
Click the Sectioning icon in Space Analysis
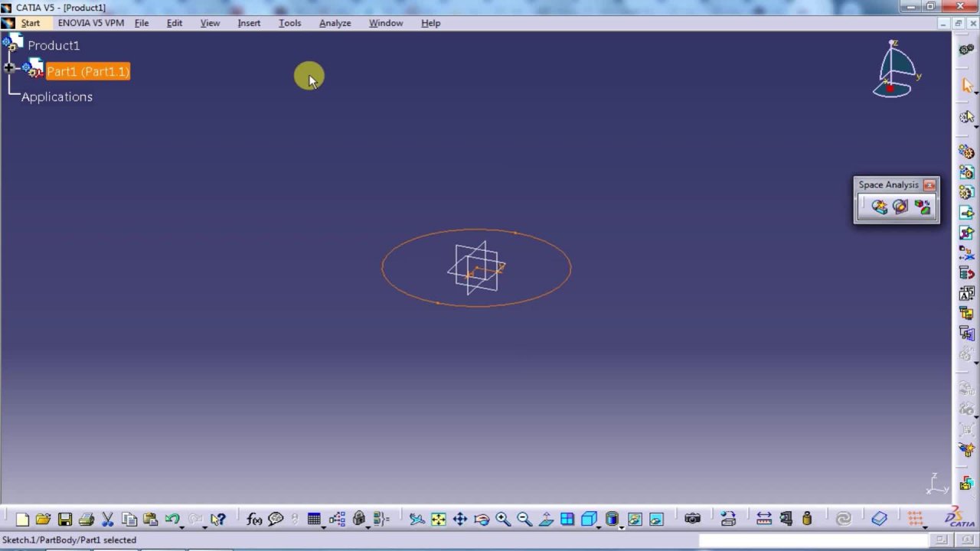900,207
